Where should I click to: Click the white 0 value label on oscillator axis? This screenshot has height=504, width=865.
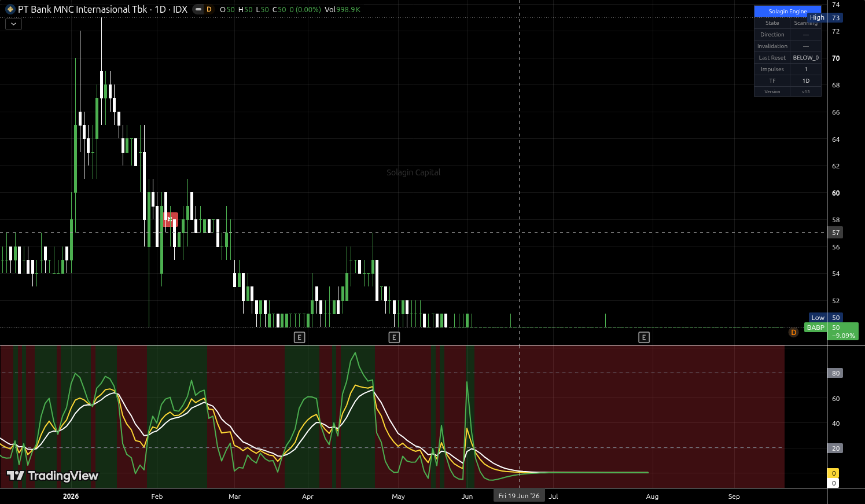[834, 483]
